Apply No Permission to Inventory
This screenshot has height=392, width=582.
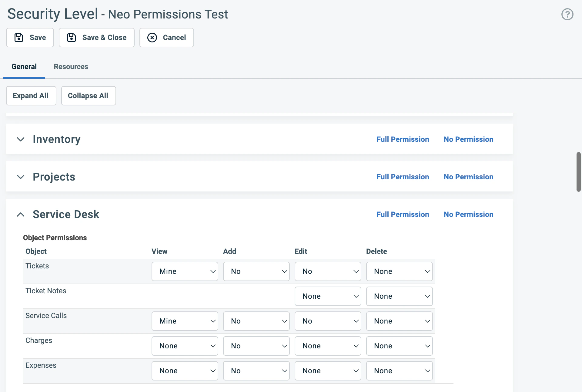tap(468, 139)
